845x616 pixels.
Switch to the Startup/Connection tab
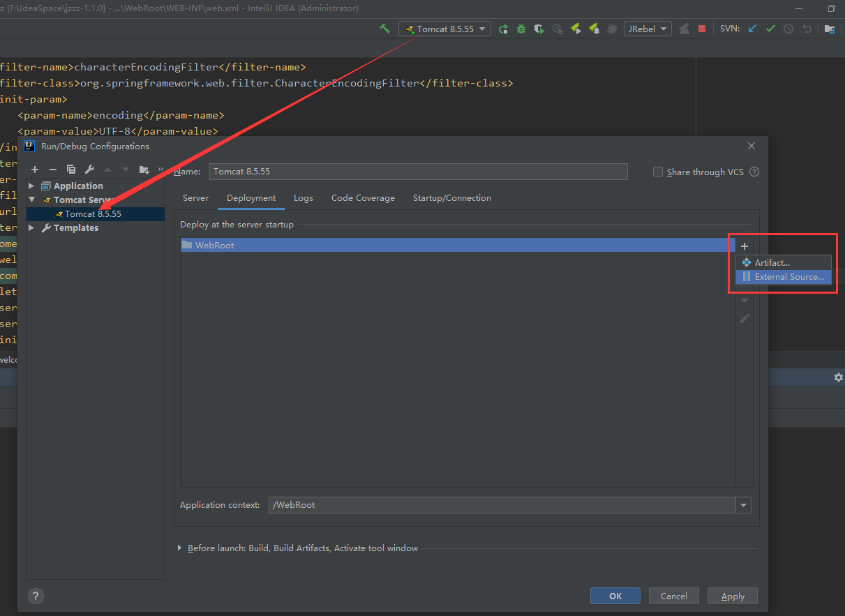tap(452, 198)
